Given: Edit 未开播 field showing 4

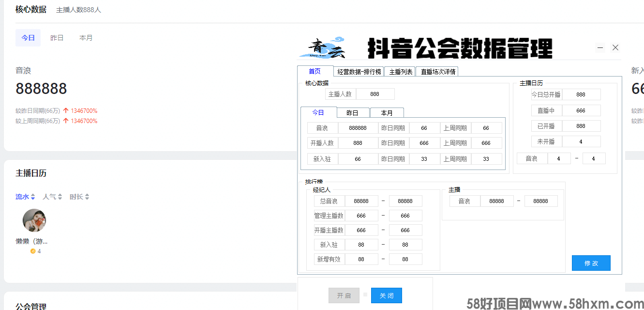Looking at the screenshot, I should click(x=581, y=141).
